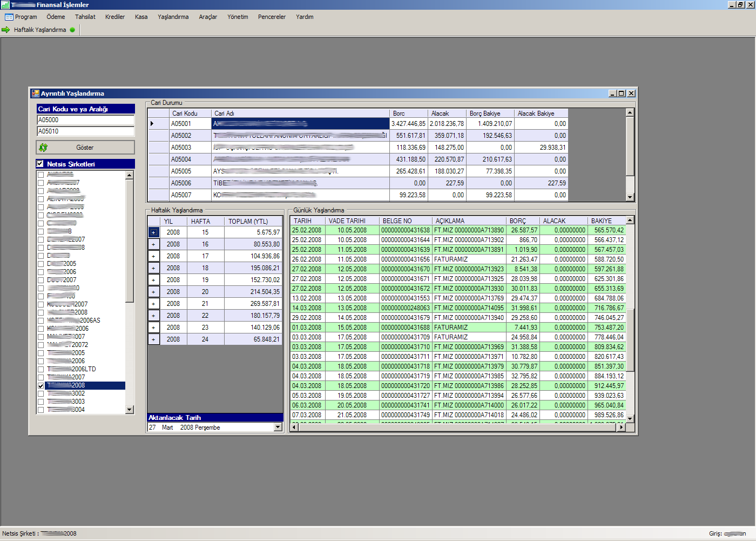Image resolution: width=756 pixels, height=541 pixels.
Task: Toggle the Netsis Şirketleri checkbox
Action: point(40,164)
